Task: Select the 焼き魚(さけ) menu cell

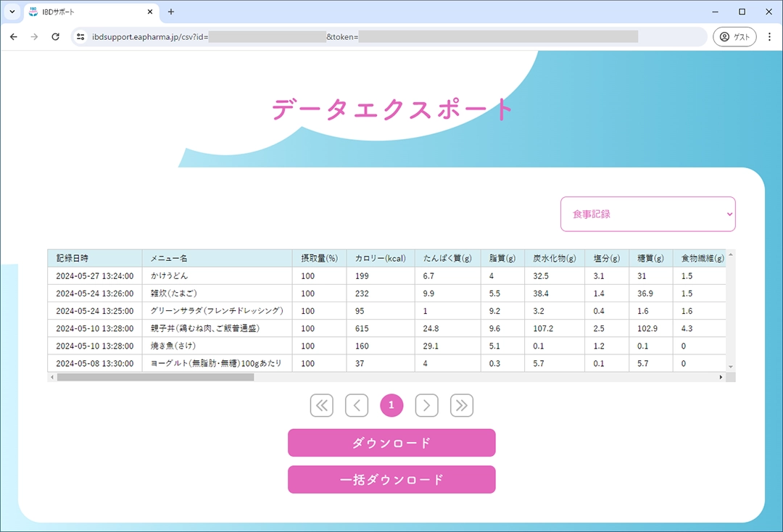Action: (217, 346)
